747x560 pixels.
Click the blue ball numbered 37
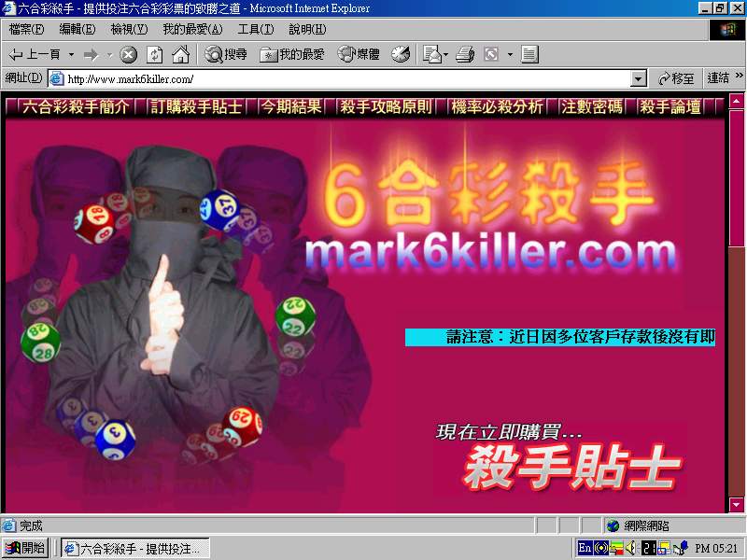coord(220,209)
